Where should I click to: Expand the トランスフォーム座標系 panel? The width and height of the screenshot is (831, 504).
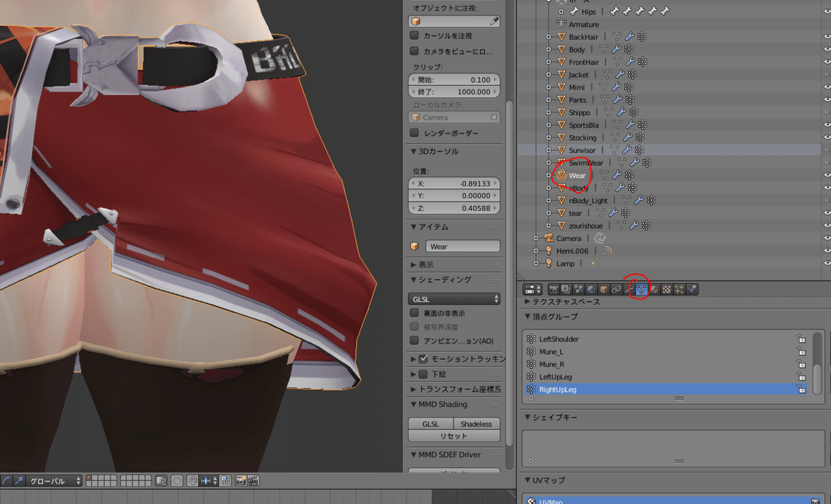(413, 389)
